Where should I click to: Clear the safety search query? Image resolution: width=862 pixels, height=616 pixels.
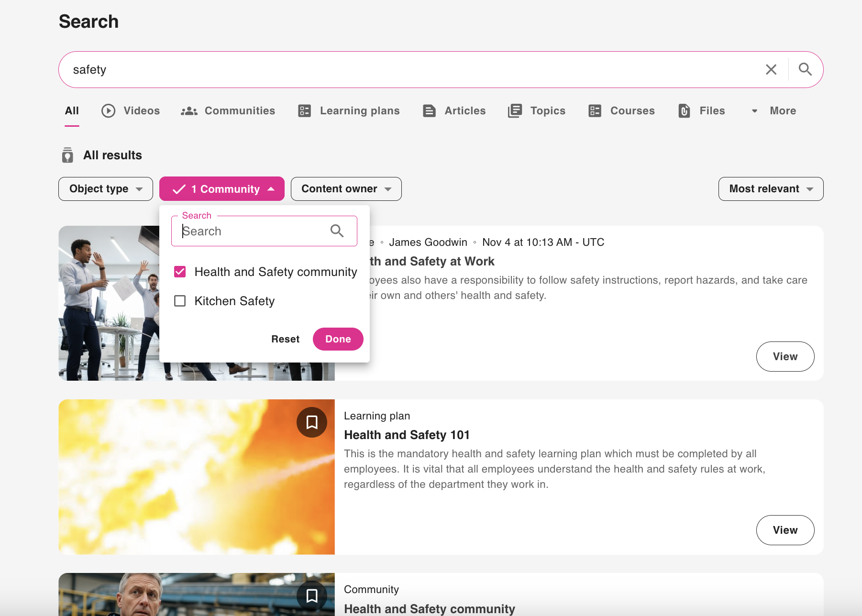771,70
